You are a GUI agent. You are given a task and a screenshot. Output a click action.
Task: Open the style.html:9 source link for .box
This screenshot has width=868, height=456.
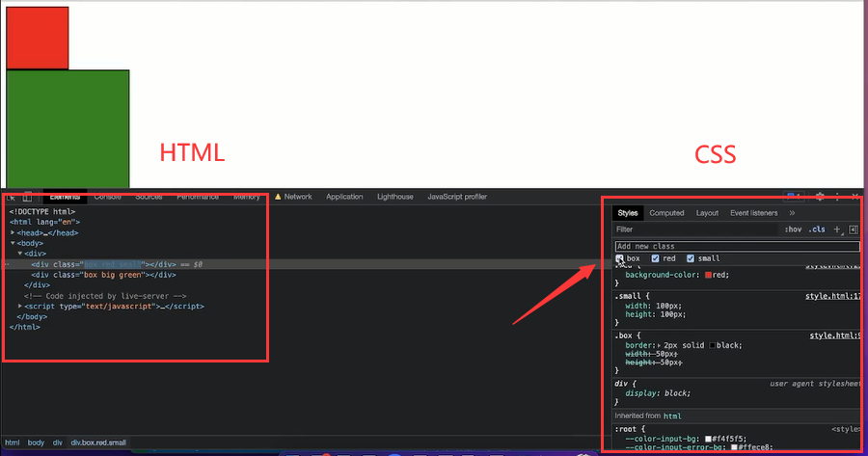(834, 335)
